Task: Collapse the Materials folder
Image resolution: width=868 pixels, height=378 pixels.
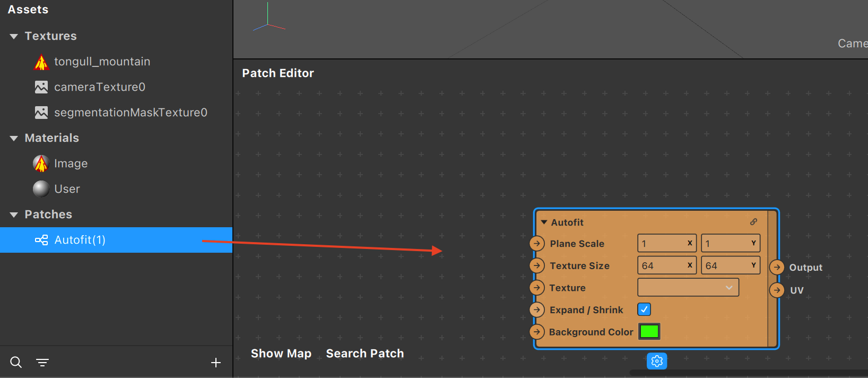Action: (14, 138)
